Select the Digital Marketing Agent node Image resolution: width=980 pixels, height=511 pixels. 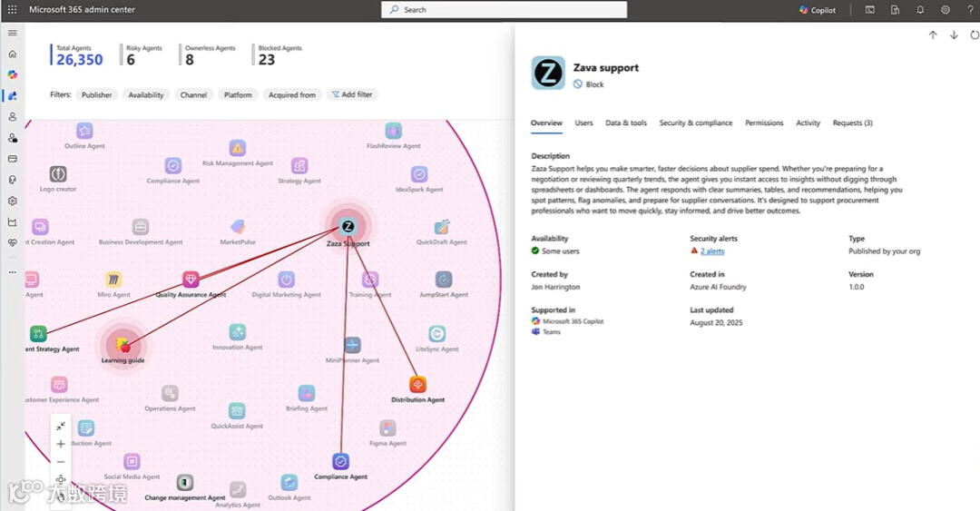(286, 279)
